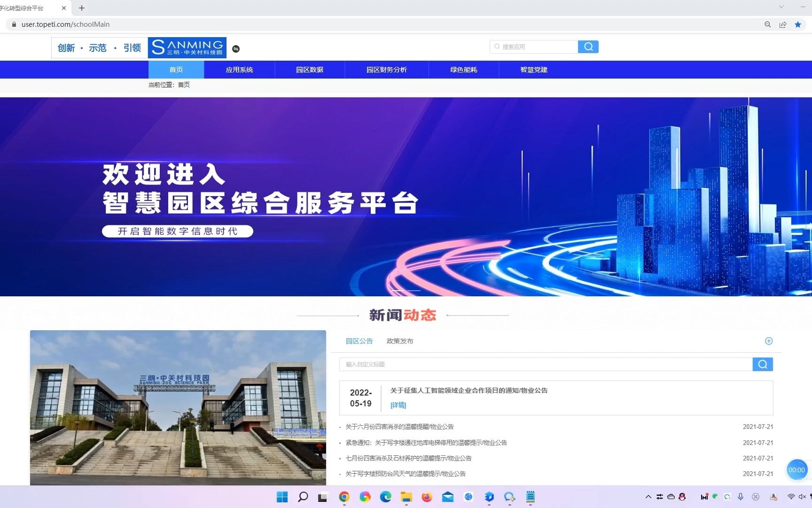
Task: Open the 园区财务分析 menu item
Action: [x=387, y=70]
